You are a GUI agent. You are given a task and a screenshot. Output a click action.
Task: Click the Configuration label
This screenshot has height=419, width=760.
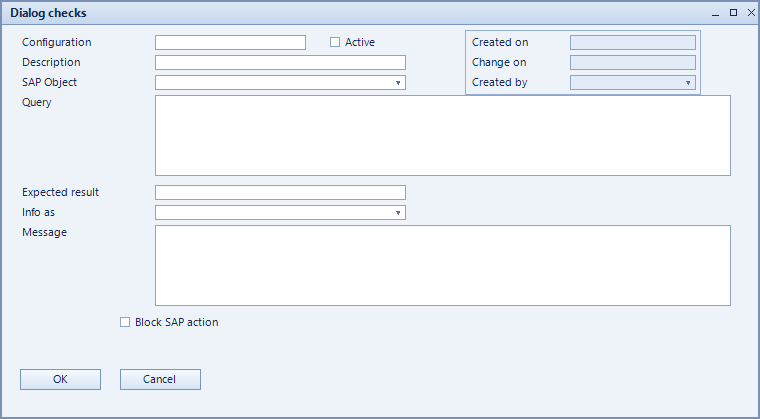point(57,42)
